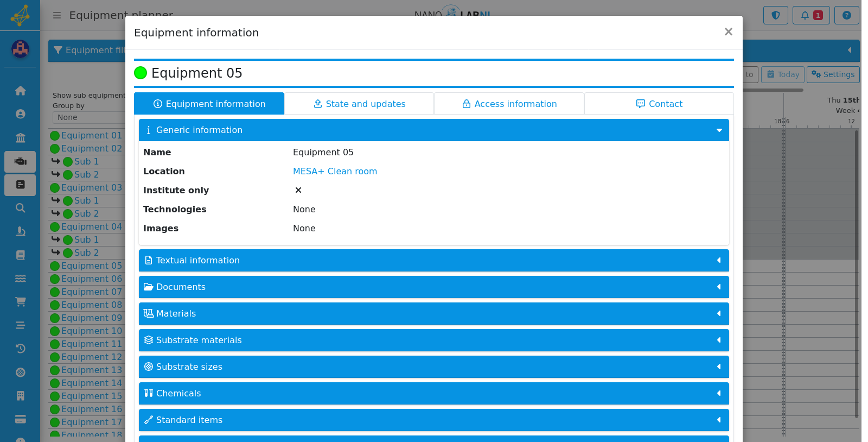Open the Group by None dropdown
This screenshot has height=442, width=868.
pos(89,117)
